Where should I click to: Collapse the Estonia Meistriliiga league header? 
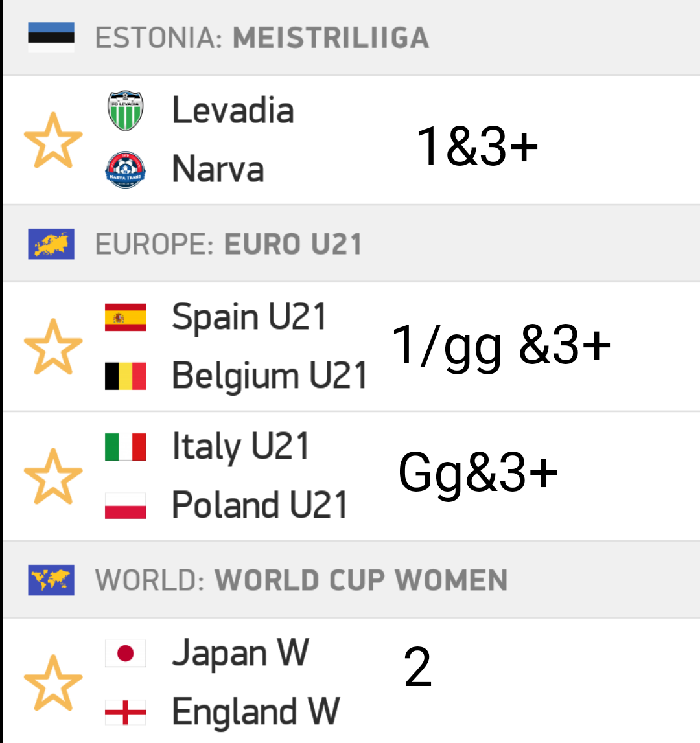point(351,38)
